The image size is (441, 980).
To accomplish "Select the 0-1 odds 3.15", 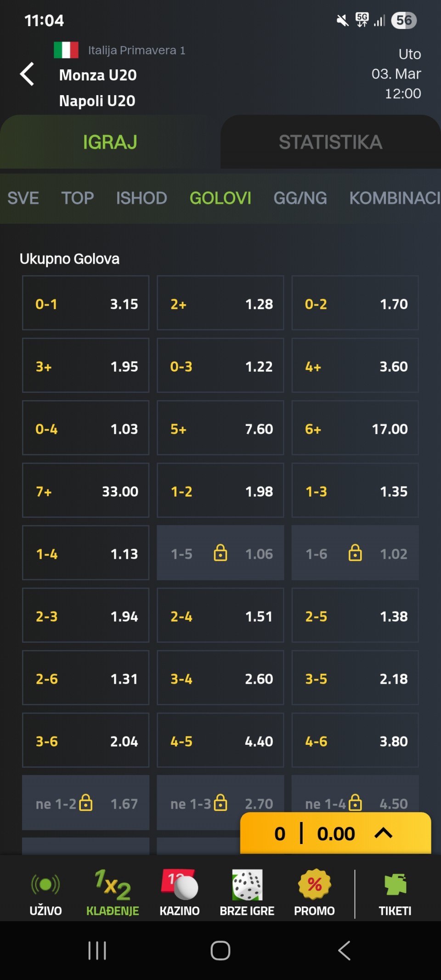I will coord(86,303).
